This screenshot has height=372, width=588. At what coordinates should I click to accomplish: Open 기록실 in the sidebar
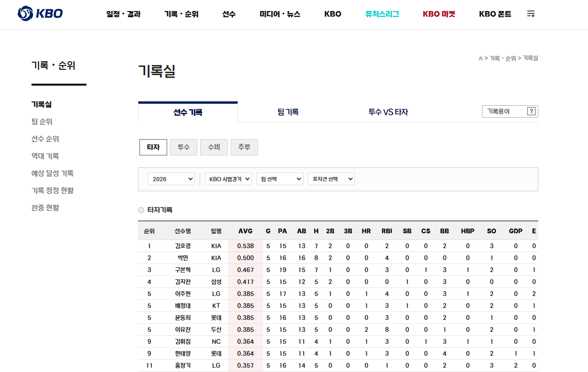tap(42, 104)
